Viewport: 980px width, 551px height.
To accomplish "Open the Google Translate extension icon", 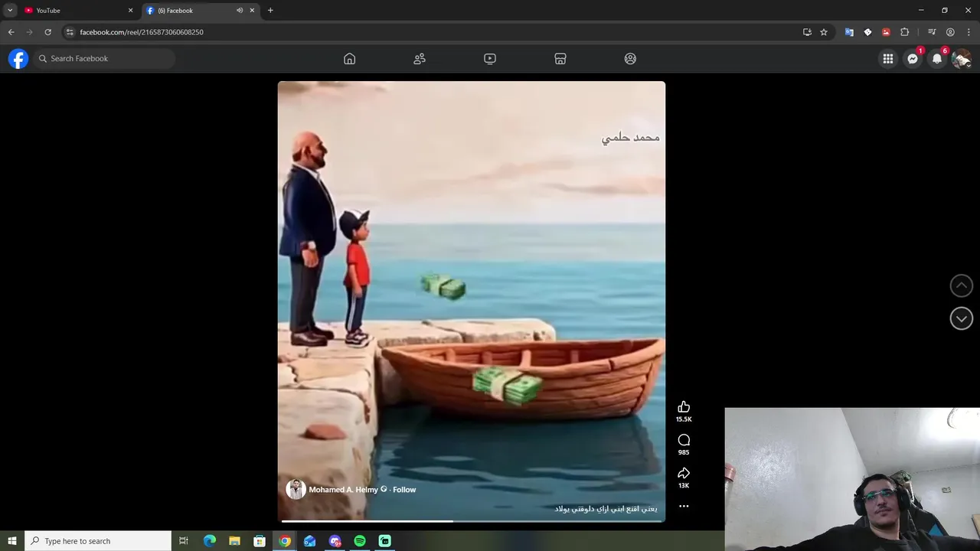I will pos(849,32).
